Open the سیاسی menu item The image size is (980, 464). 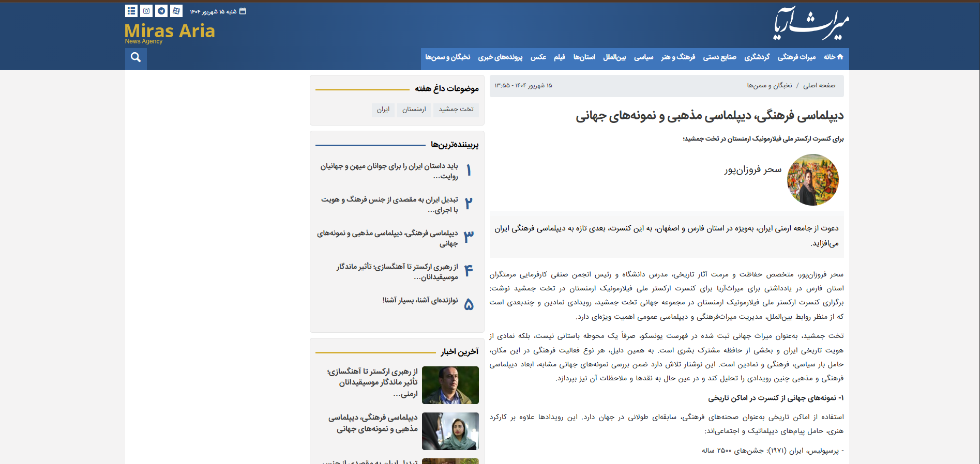point(643,57)
